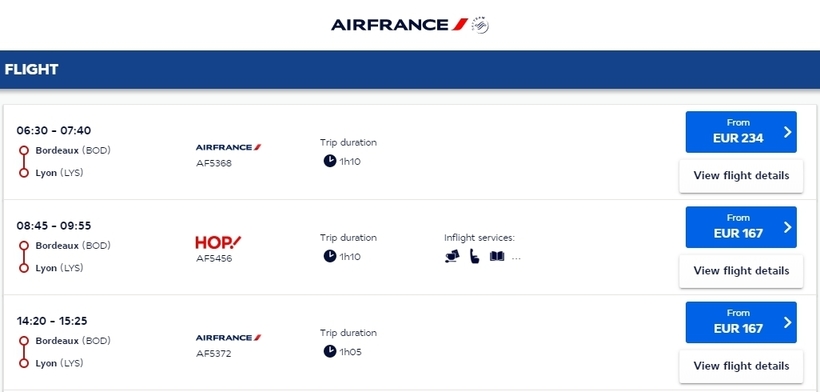Click the HOP! airline logo
Image resolution: width=820 pixels, height=392 pixels.
point(218,243)
